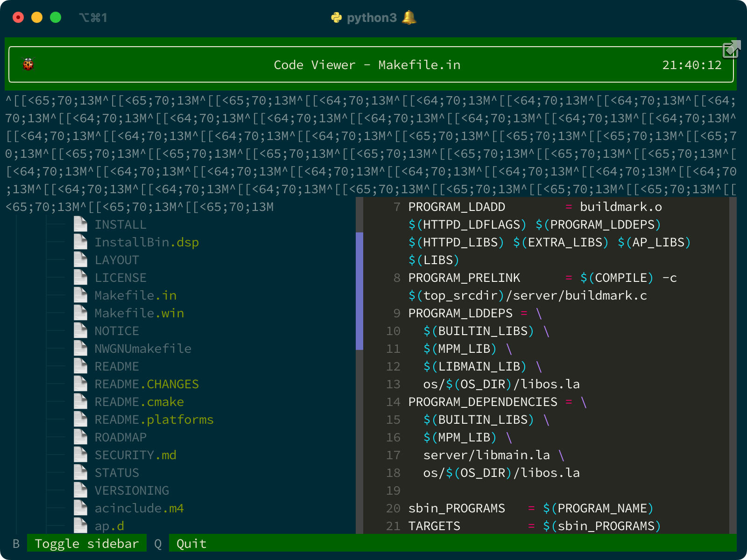
Task: Click the LICENSE file icon
Action: [80, 277]
